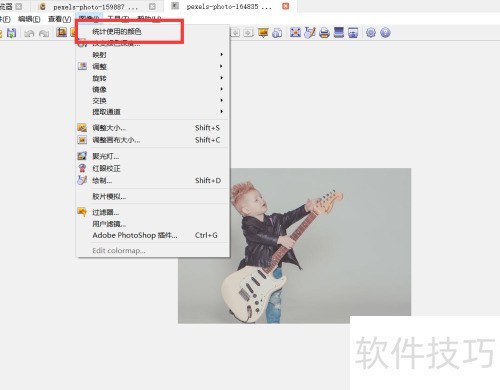Screen dimensions: 500x390
Task: Click the screen capture camera icon
Action: click(x=353, y=33)
